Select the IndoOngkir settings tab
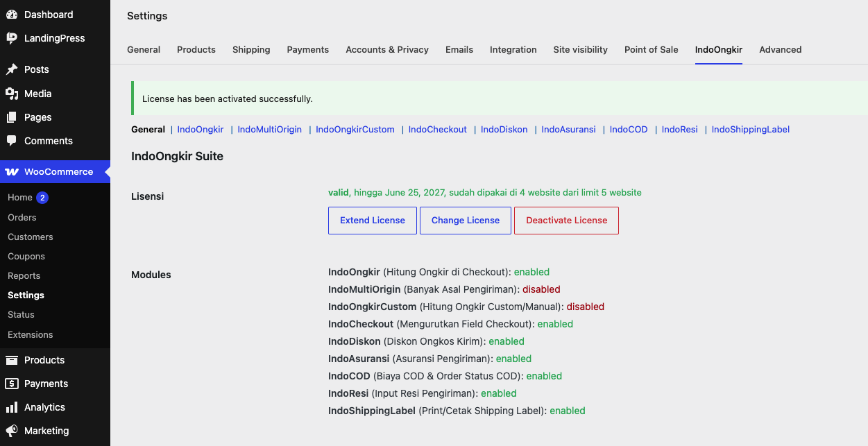868x446 pixels. click(x=719, y=49)
